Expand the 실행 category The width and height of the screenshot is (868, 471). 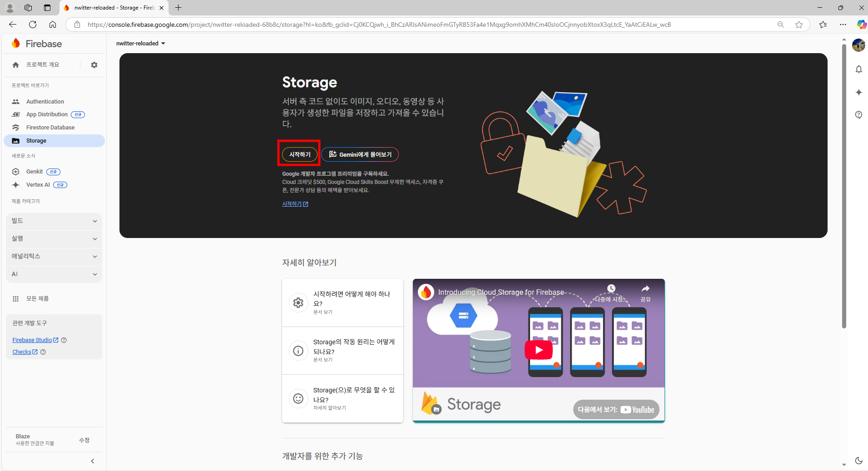tap(54, 238)
